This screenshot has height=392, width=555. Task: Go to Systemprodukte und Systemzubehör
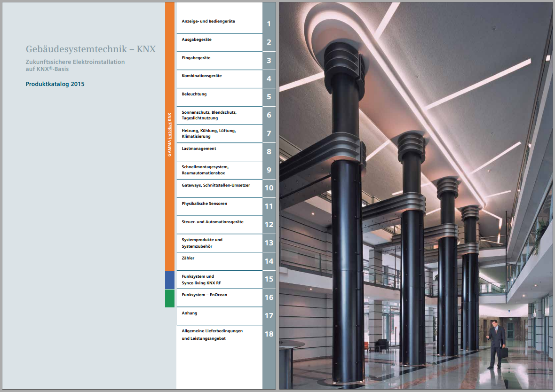[x=202, y=243]
